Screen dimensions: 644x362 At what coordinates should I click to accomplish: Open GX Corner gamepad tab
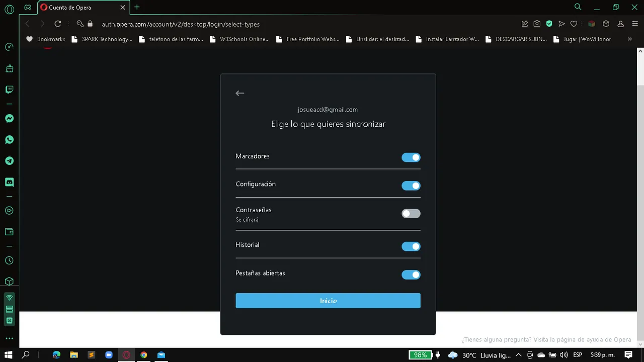tap(28, 7)
